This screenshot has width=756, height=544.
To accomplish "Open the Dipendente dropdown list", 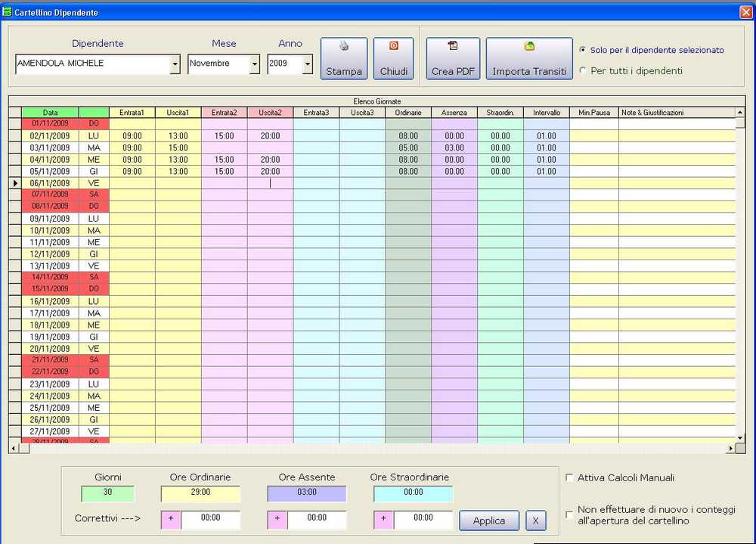I will point(175,64).
